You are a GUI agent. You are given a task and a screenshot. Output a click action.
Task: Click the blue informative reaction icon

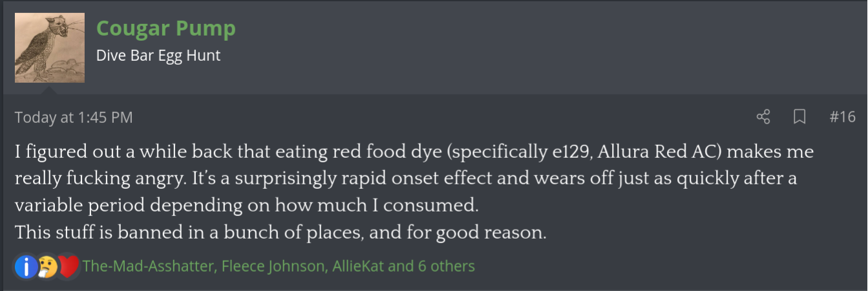(26, 266)
